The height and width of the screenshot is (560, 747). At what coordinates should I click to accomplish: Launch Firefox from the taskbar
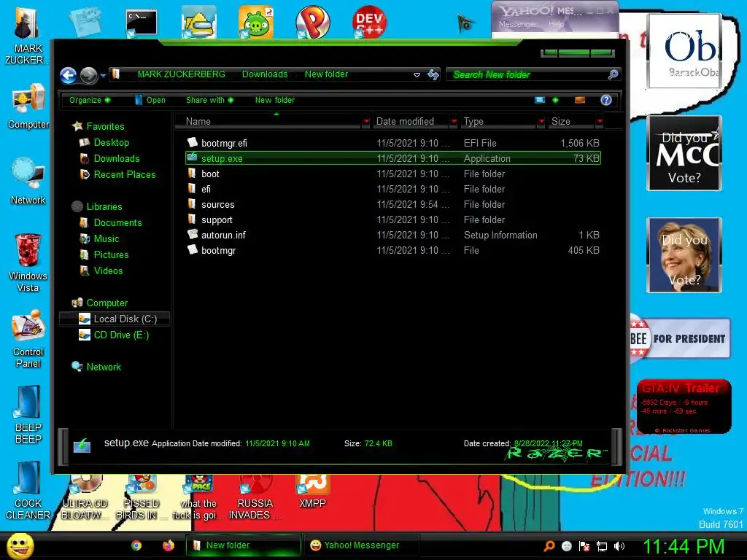[x=169, y=545]
